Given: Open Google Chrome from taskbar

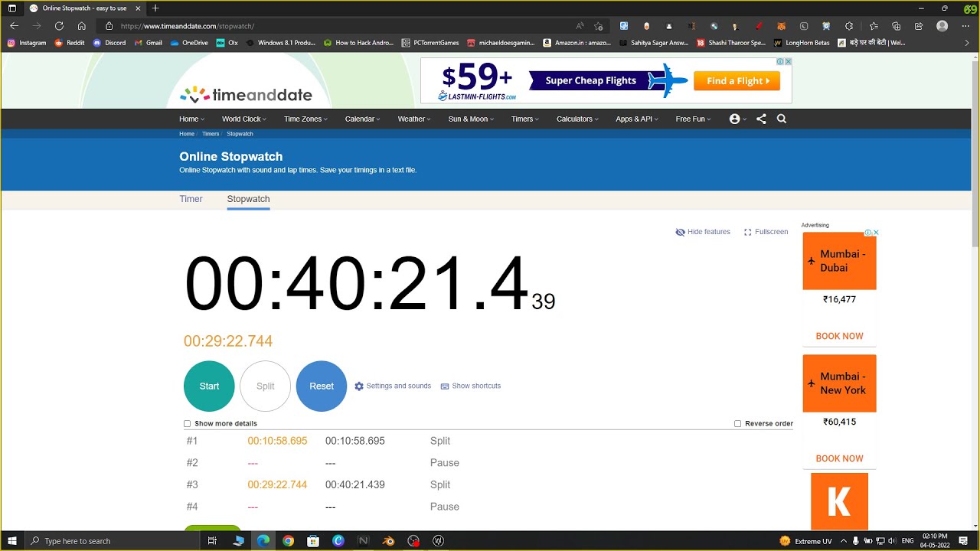Looking at the screenshot, I should tap(288, 541).
